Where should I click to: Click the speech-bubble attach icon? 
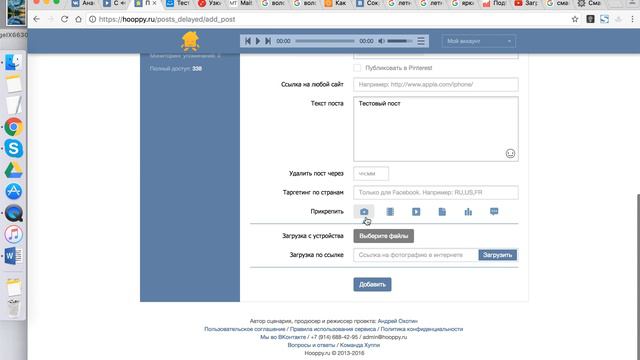pos(494,211)
